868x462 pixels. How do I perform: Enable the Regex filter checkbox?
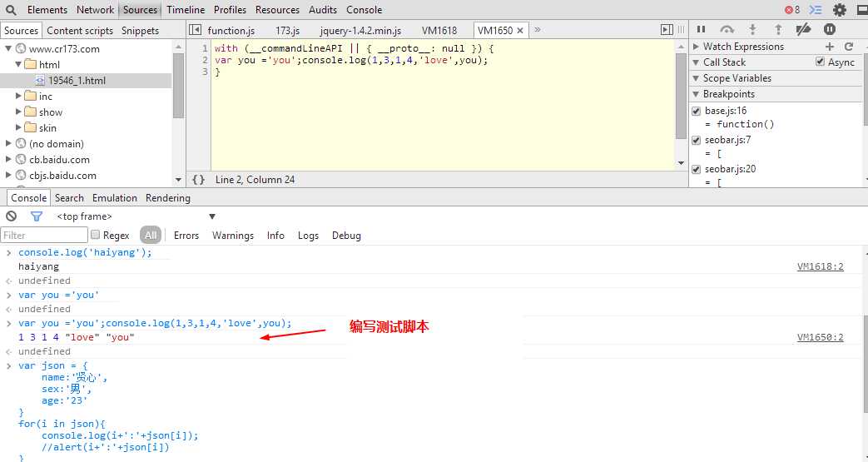click(x=95, y=235)
